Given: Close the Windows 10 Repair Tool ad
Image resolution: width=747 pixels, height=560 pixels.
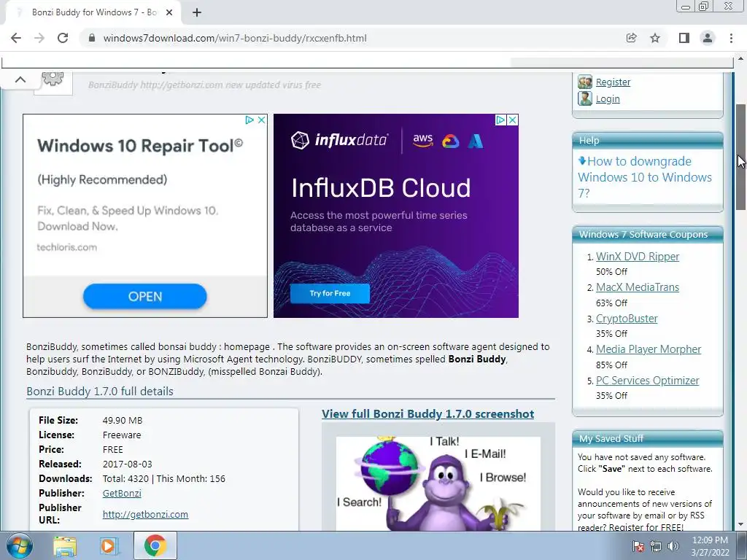Looking at the screenshot, I should (x=262, y=120).
